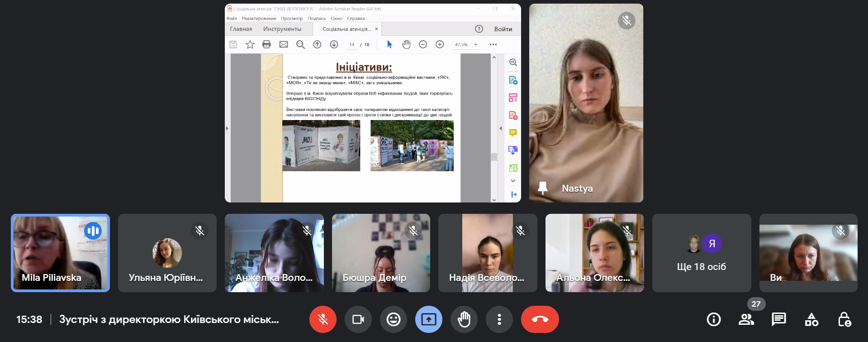The height and width of the screenshot is (342, 868).
Task: Click the present screen button
Action: [428, 319]
